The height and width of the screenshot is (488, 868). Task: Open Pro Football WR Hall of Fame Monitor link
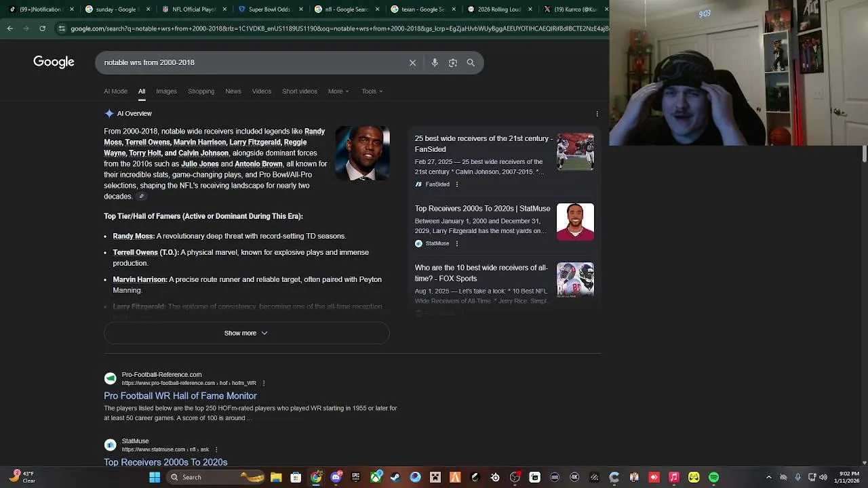180,396
